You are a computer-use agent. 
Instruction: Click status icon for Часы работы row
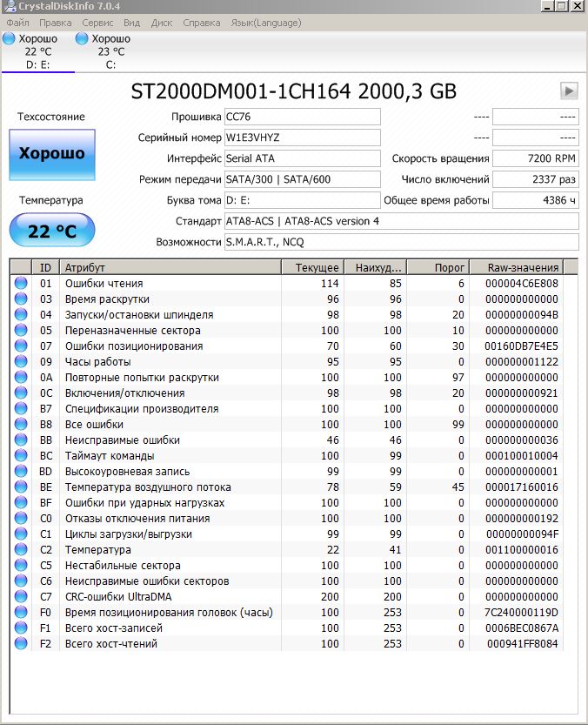(21, 361)
